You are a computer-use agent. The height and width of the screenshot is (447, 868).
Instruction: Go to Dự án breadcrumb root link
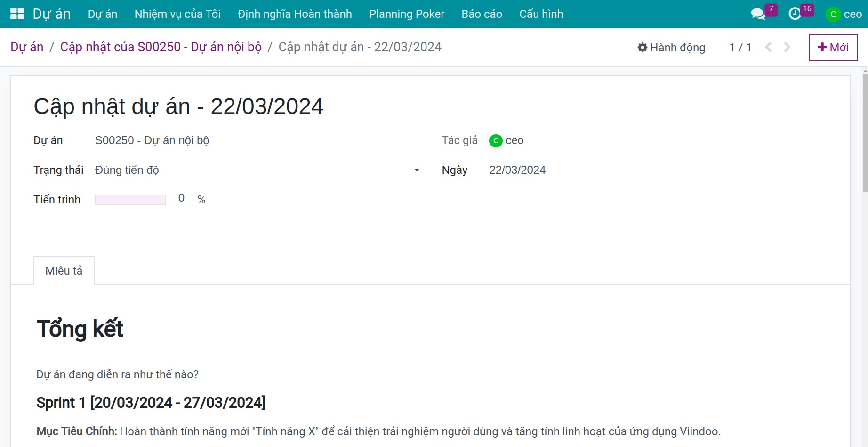click(x=27, y=47)
